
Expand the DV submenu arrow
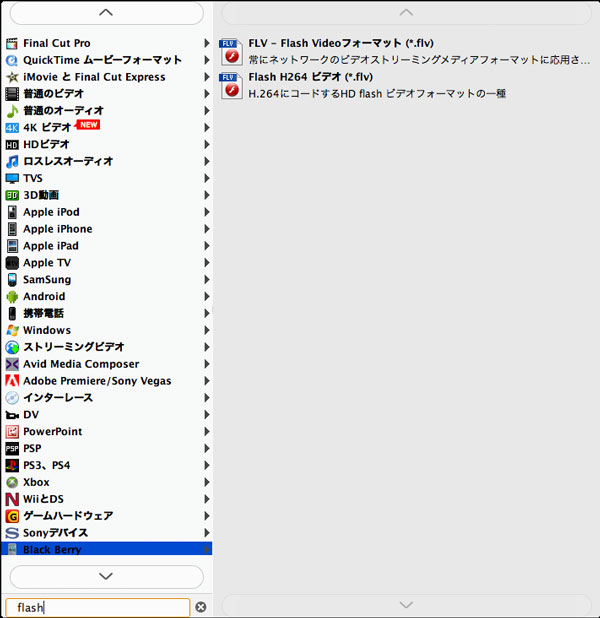[206, 415]
